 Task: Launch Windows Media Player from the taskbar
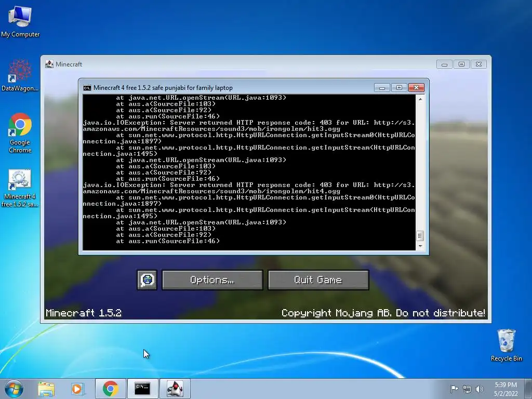click(x=78, y=389)
